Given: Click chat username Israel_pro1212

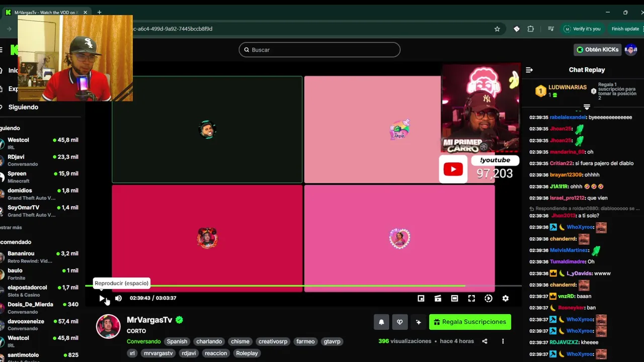Looking at the screenshot, I should 568,198.
